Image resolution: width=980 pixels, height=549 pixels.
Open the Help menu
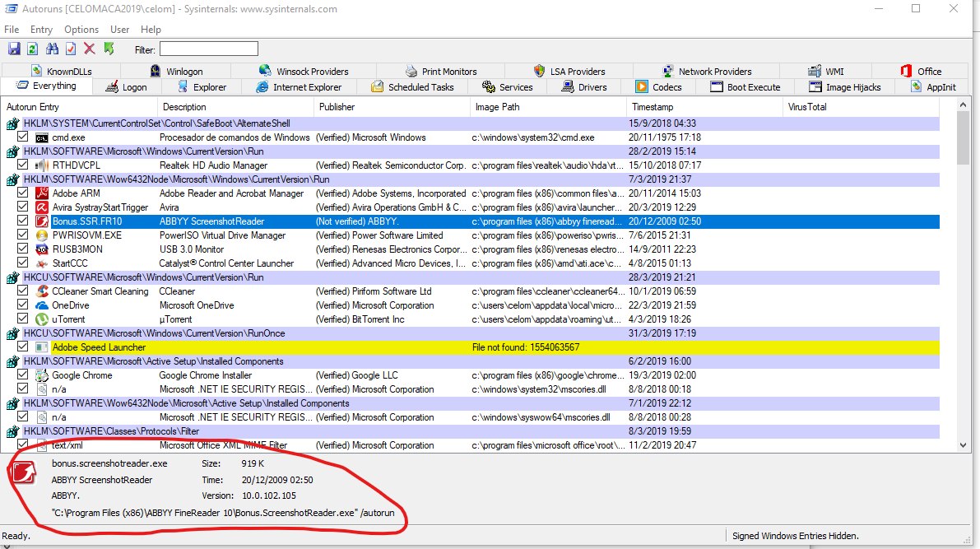click(x=151, y=30)
